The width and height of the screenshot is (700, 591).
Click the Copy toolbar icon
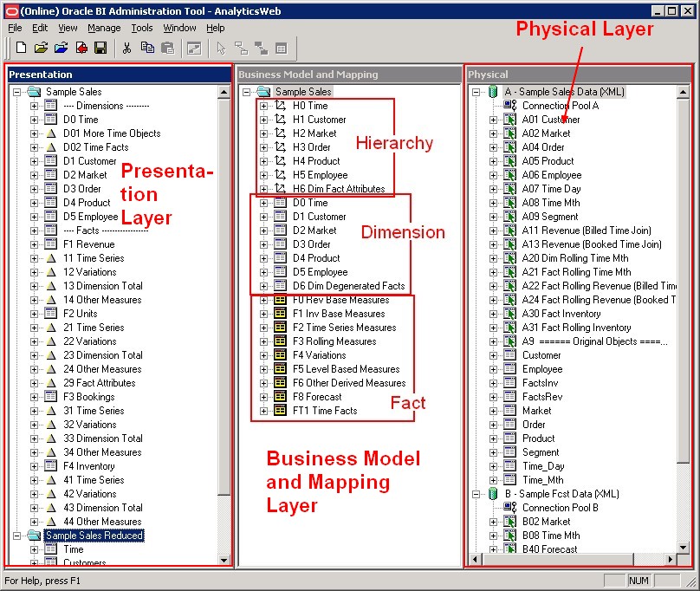coord(147,47)
